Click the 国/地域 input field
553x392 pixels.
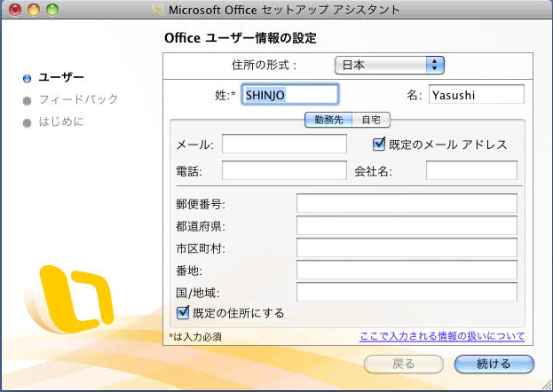pyautogui.click(x=407, y=293)
